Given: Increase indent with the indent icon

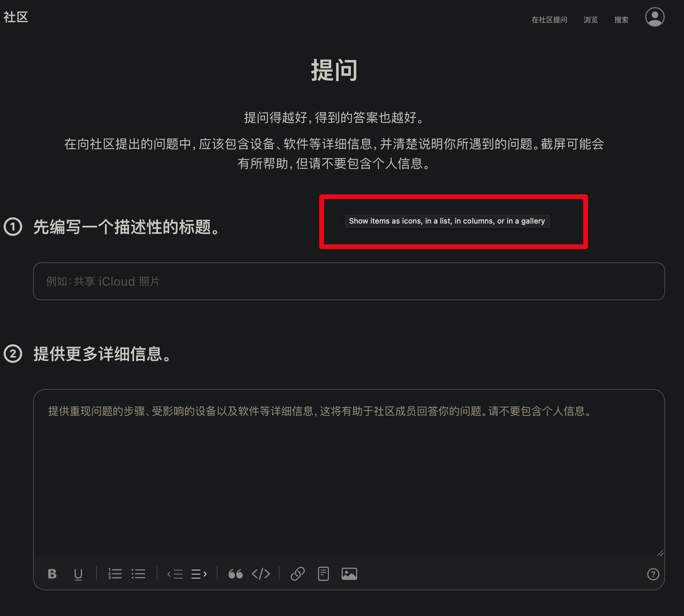Looking at the screenshot, I should tap(199, 574).
